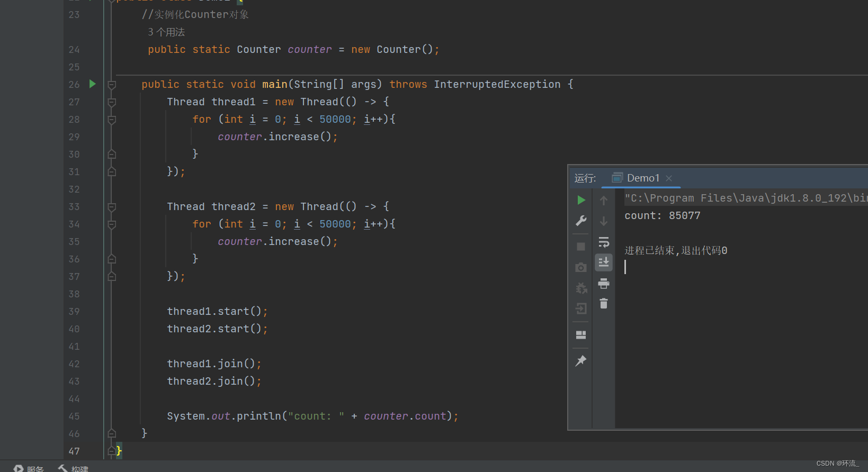Click line number 45 in the gutter
Image resolution: width=868 pixels, height=472 pixels.
click(x=74, y=416)
